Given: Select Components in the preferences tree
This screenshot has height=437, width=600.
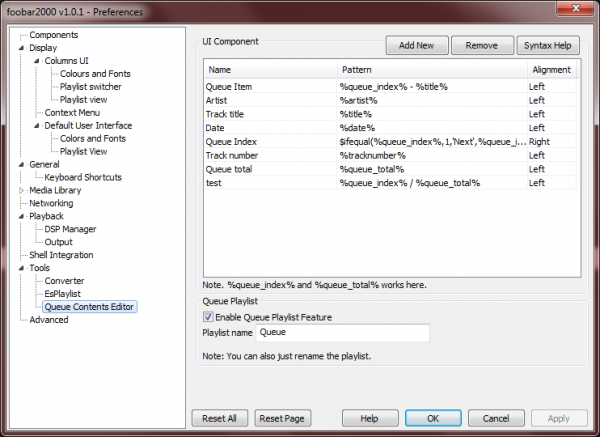Looking at the screenshot, I should point(53,34).
